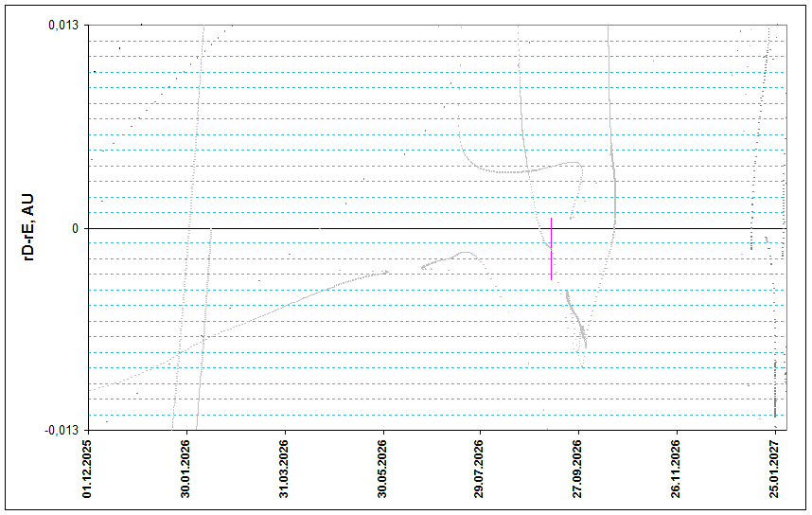Click the date label 30.05.2026
Viewport: 812px width, 515px height.
(x=382, y=469)
